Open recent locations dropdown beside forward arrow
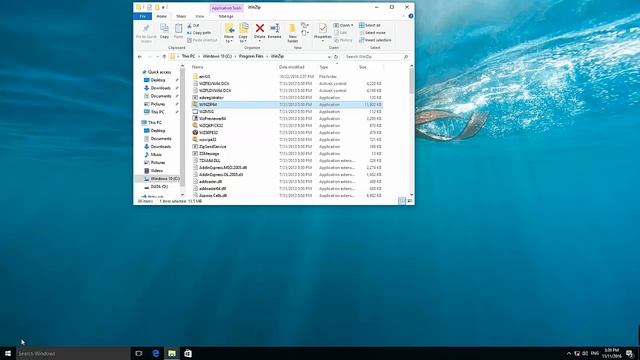640x360 pixels. (x=157, y=57)
